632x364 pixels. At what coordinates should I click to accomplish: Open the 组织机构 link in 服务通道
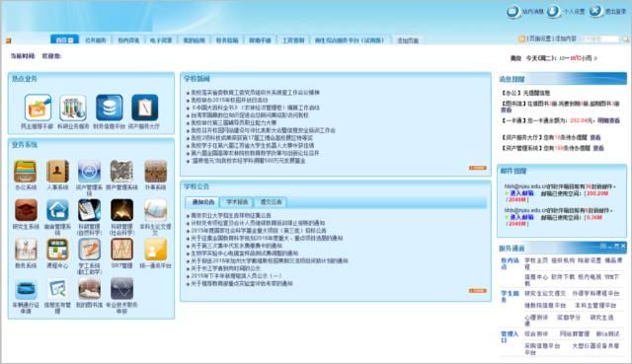pos(562,260)
